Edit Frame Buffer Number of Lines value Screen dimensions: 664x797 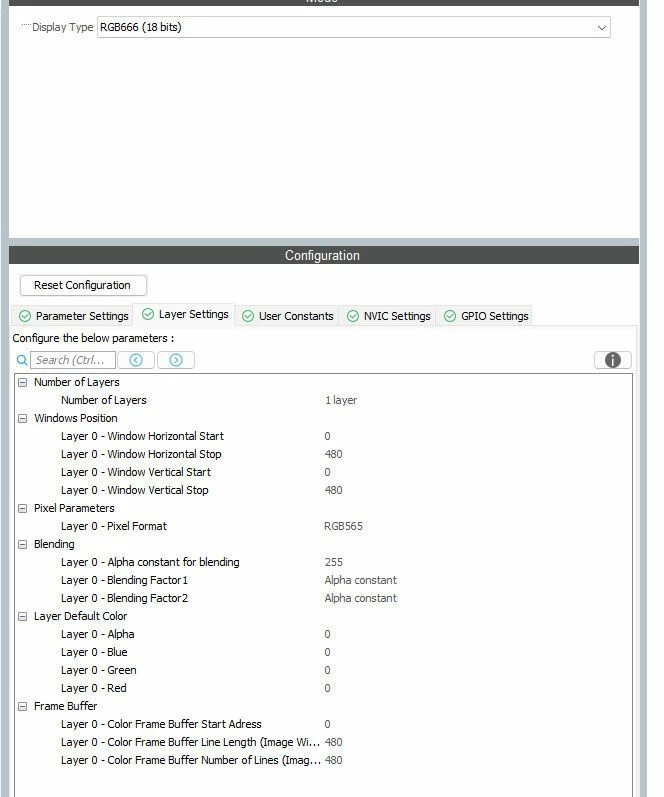[x=334, y=760]
